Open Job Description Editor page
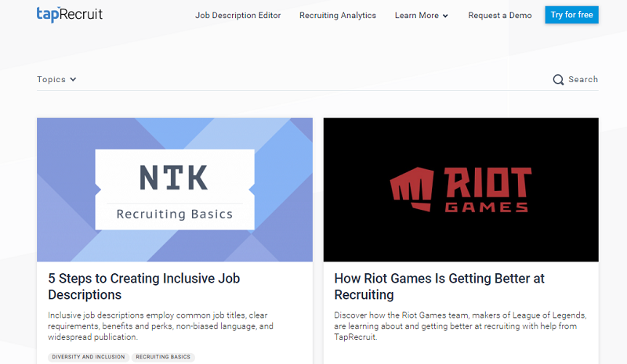The width and height of the screenshot is (627, 364). click(x=238, y=15)
